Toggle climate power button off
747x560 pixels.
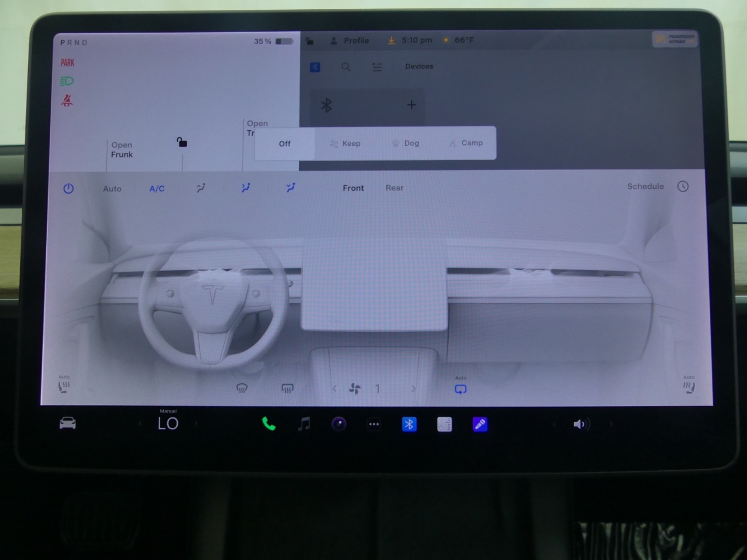tap(68, 189)
